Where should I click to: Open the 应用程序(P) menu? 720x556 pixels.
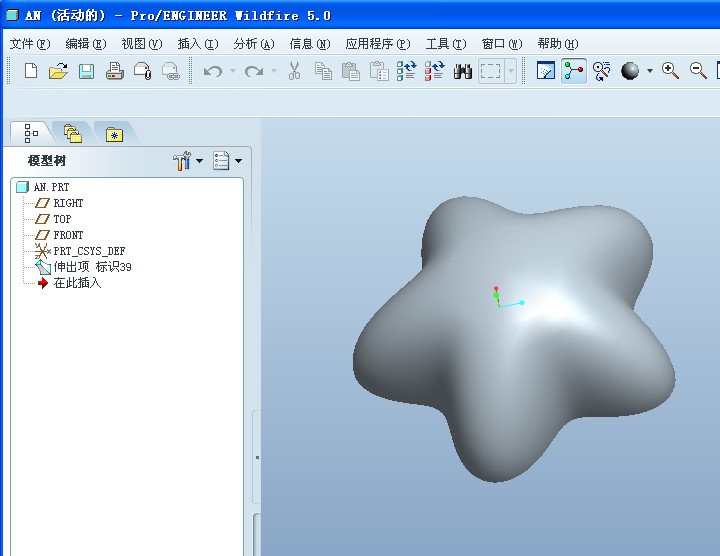(377, 44)
